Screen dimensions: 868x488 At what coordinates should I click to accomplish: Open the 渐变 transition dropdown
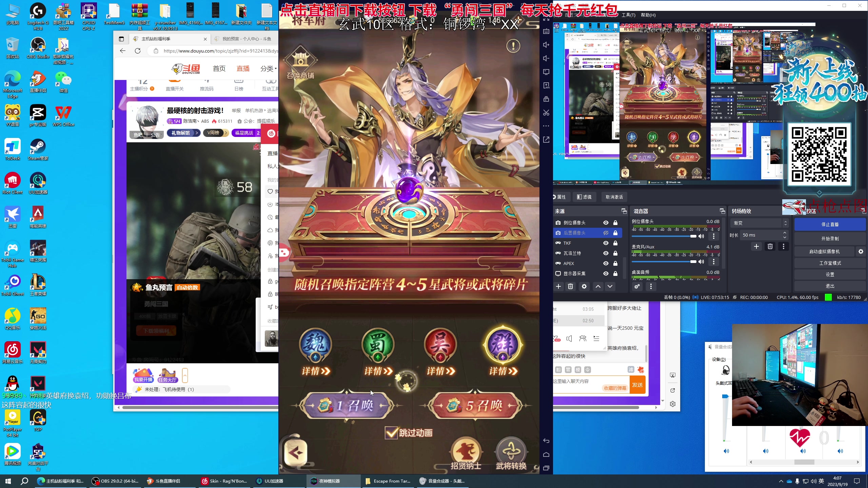759,223
